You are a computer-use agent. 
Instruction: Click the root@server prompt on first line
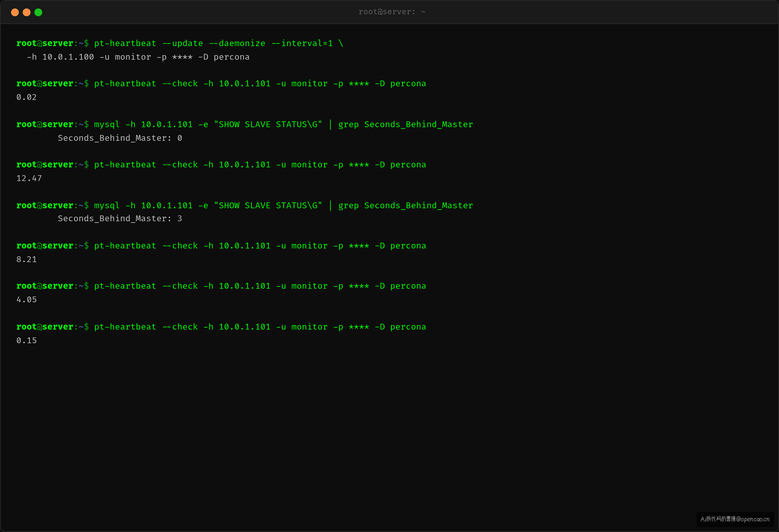[53, 43]
